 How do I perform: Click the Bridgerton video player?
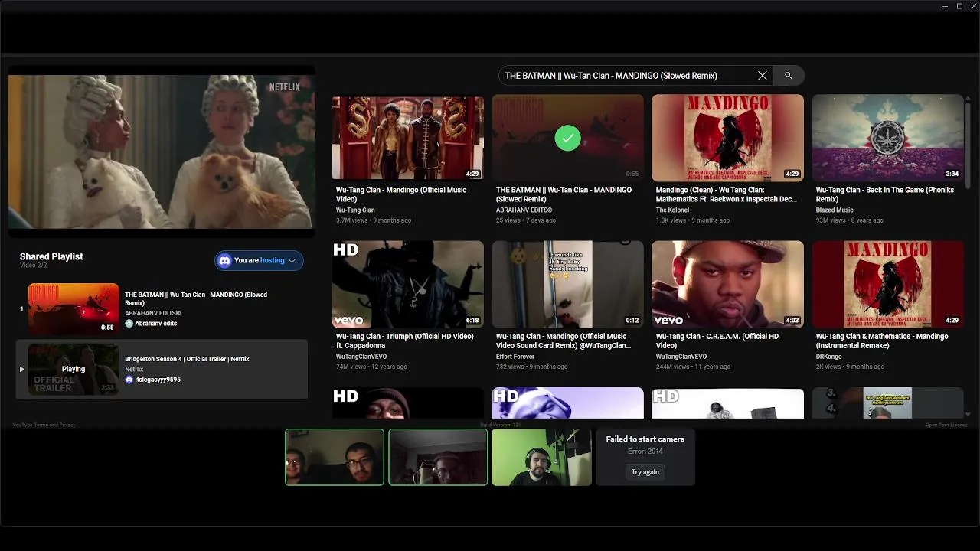[x=162, y=152]
